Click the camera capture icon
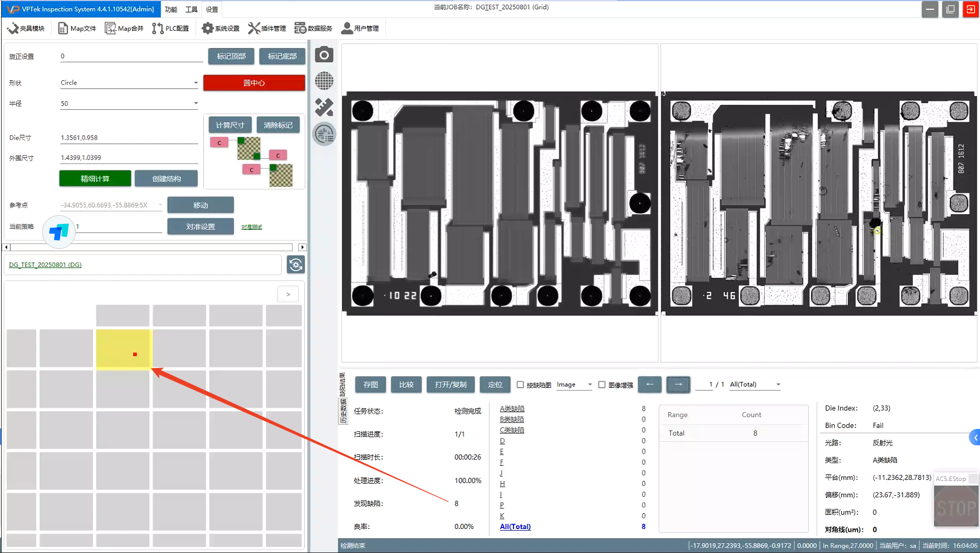 [324, 55]
